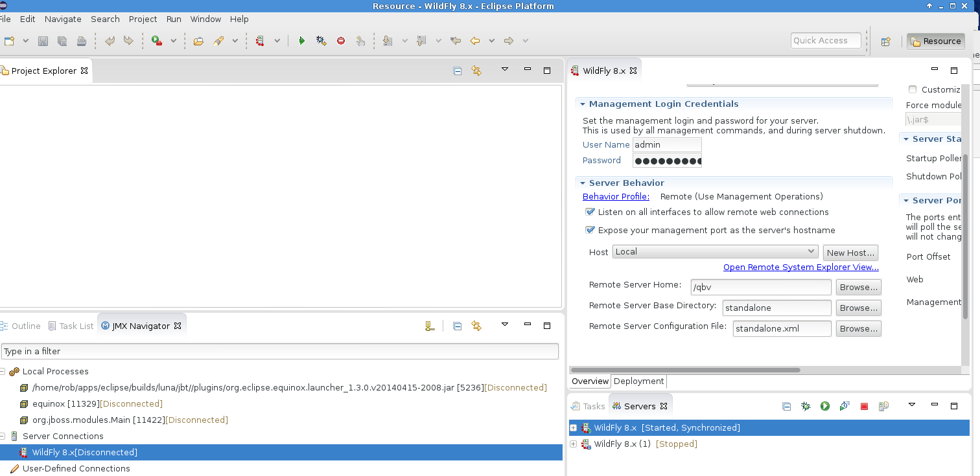Click the Open Perspective icon

tap(885, 41)
